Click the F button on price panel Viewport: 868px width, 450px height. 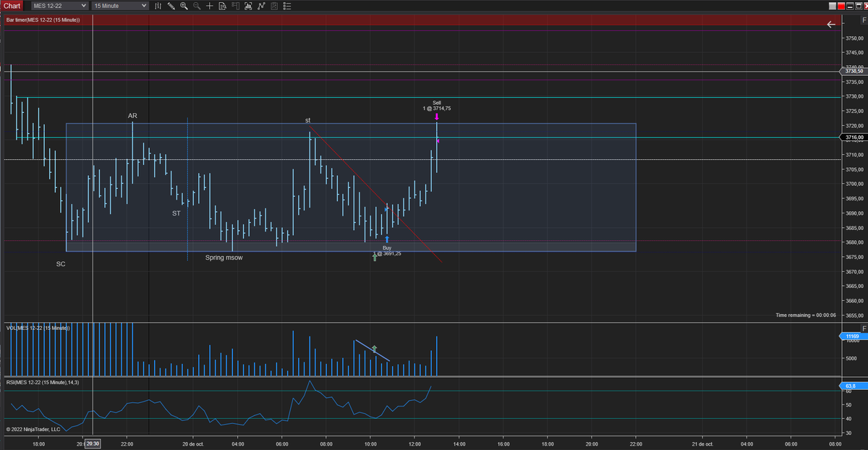click(864, 20)
